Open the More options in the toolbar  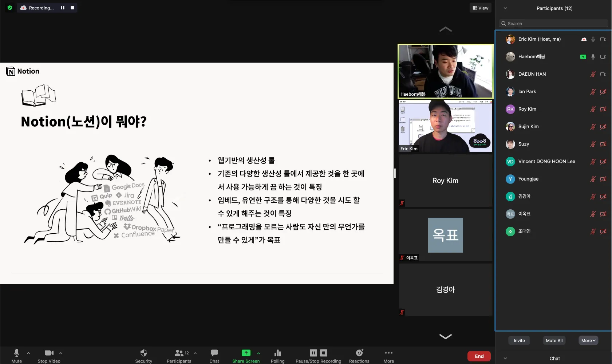click(389, 356)
